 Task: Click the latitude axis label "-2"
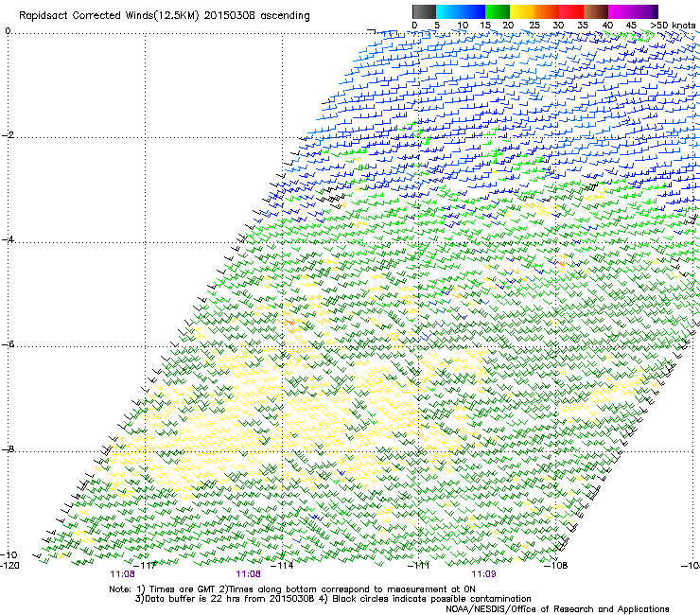pos(8,135)
